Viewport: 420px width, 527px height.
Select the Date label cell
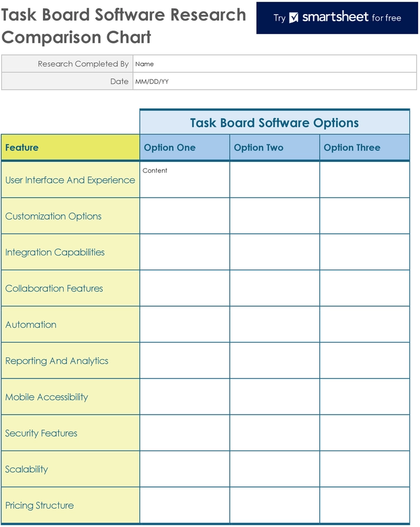click(x=67, y=81)
